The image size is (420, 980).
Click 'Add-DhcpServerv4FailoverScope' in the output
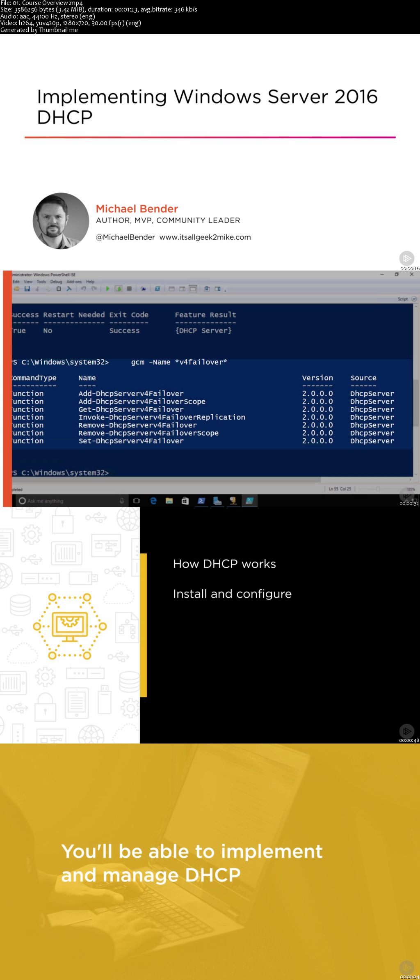click(142, 402)
